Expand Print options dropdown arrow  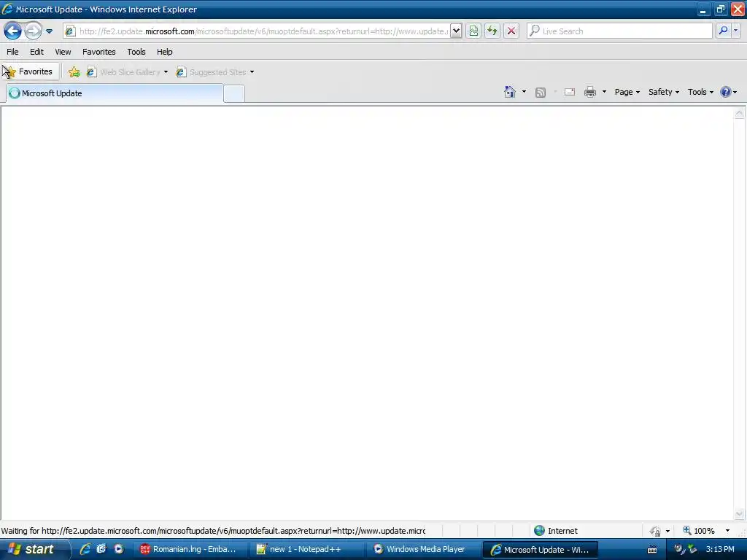(x=604, y=92)
